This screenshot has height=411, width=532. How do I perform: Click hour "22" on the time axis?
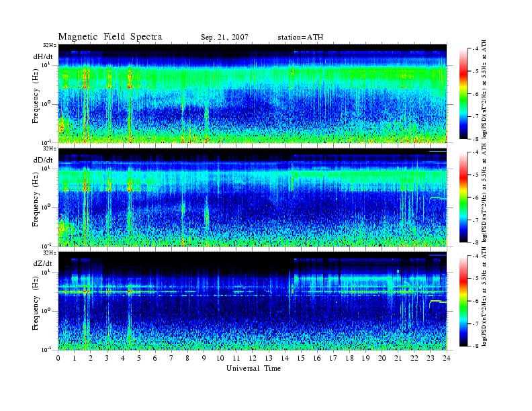point(414,358)
